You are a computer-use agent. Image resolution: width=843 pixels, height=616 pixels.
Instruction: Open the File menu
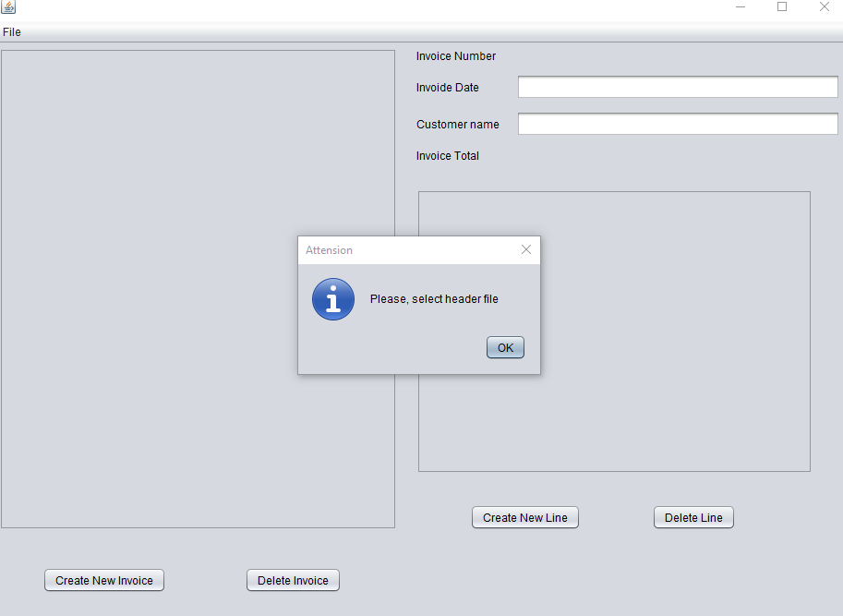[x=12, y=31]
